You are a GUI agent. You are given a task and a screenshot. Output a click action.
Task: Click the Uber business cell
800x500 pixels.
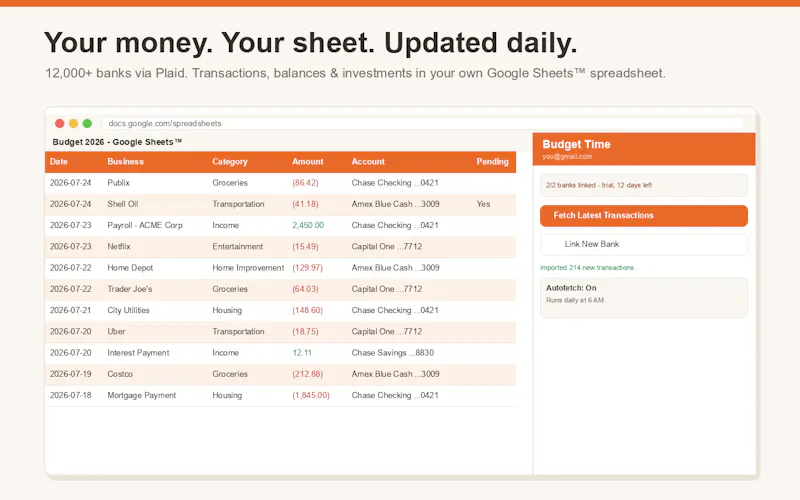[x=116, y=332]
